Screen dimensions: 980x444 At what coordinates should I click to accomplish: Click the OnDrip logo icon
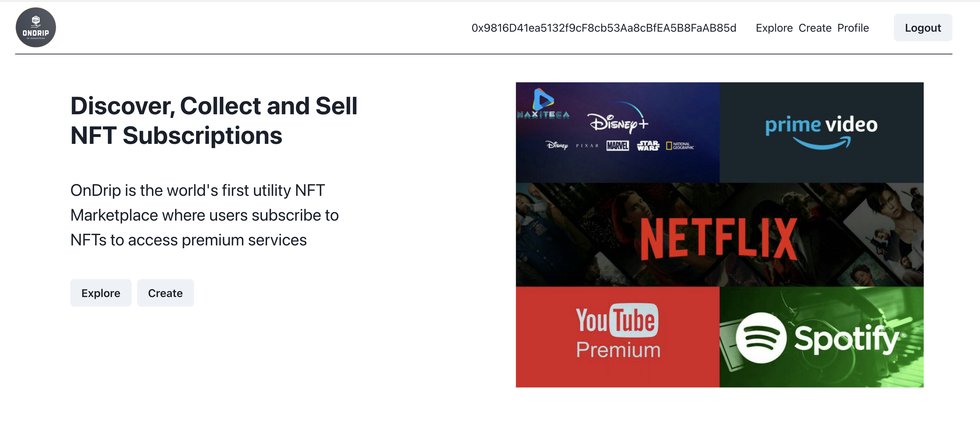pyautogui.click(x=36, y=28)
